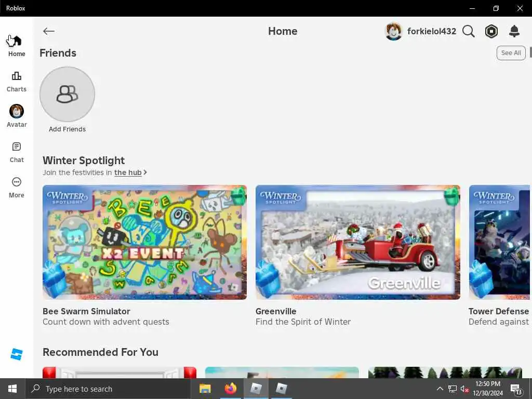
Task: Click the 'Recommended For You' heading
Action: (x=100, y=352)
